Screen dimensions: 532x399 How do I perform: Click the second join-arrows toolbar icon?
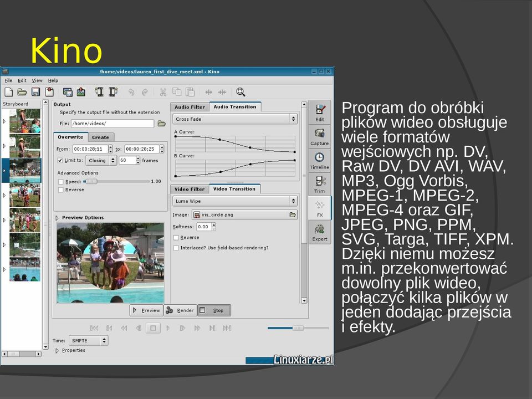point(222,92)
